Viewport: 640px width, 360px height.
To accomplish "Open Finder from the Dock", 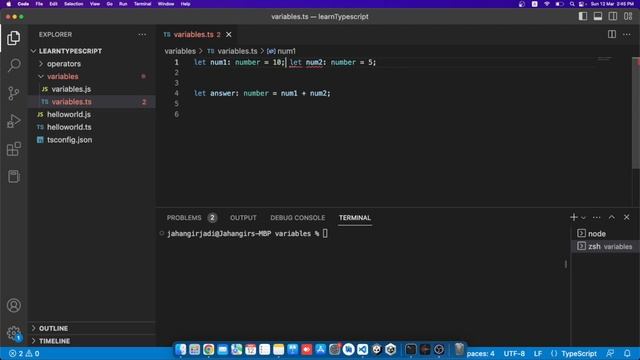I will click(180, 349).
